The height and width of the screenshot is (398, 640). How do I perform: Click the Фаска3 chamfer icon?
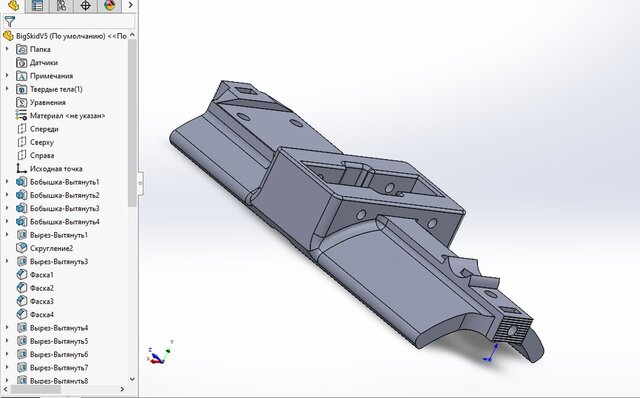[21, 301]
